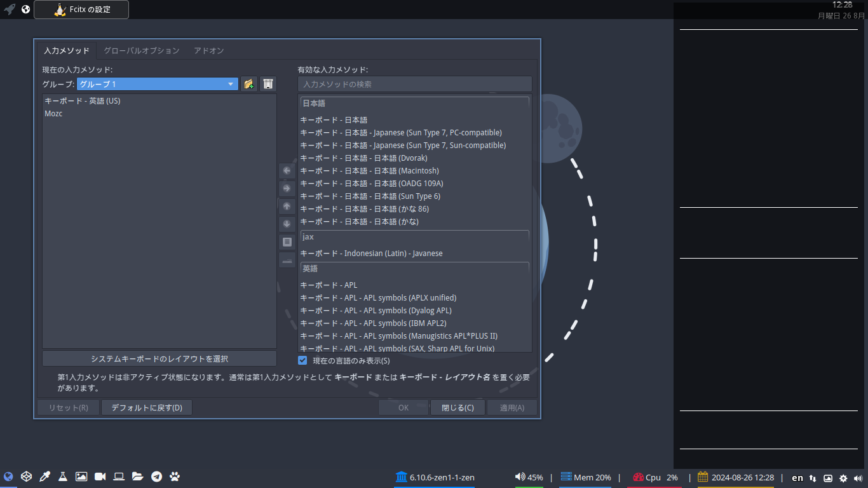Toggle 現在の言語のみ表示 checkbox
This screenshot has width=868, height=488.
(x=302, y=360)
